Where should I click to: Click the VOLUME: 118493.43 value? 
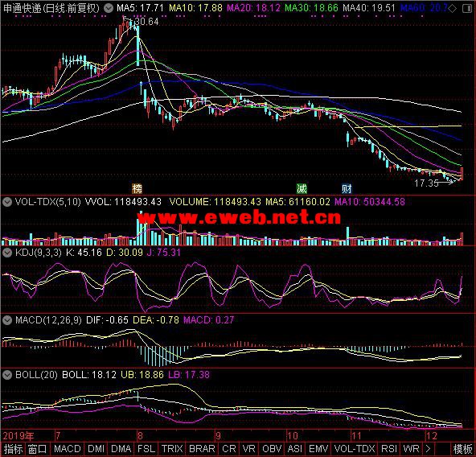(x=215, y=202)
